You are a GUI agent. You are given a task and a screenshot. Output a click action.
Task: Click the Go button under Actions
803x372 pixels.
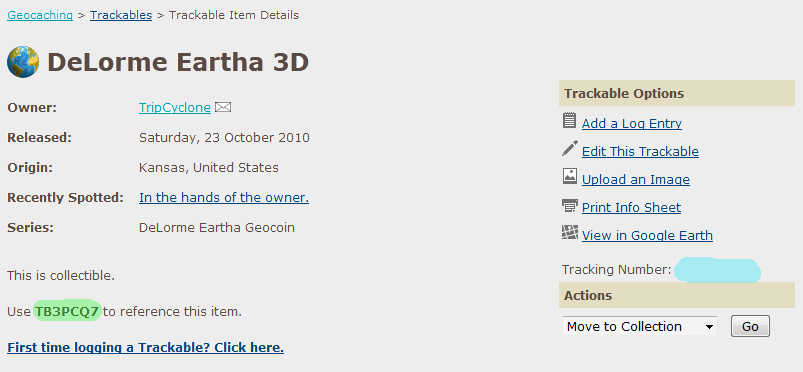click(750, 326)
